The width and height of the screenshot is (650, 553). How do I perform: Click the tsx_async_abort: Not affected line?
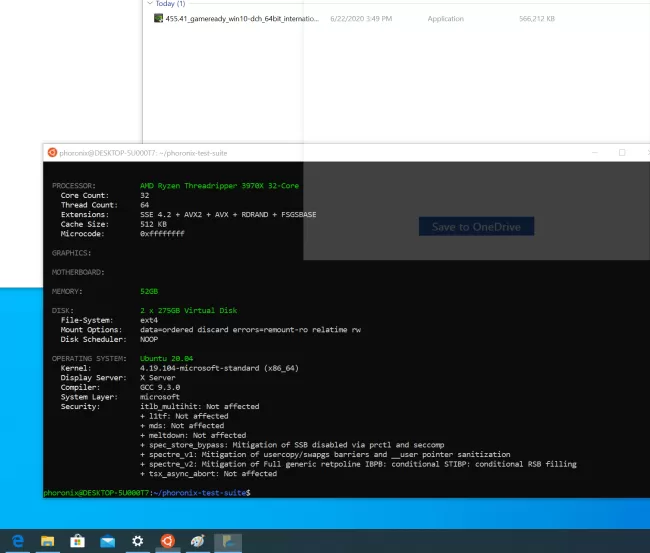(209, 474)
